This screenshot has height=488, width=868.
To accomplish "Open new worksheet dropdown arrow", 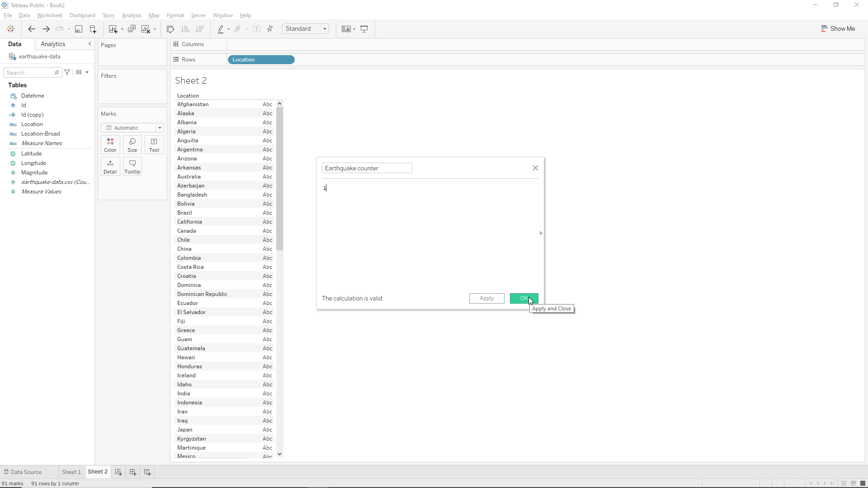I will pyautogui.click(x=122, y=29).
